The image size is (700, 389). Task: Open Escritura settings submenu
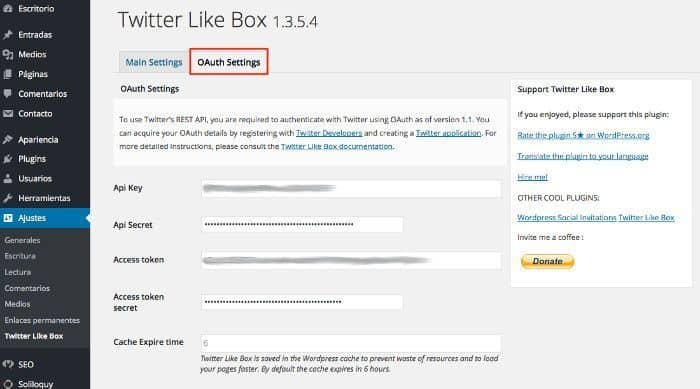pyautogui.click(x=20, y=256)
